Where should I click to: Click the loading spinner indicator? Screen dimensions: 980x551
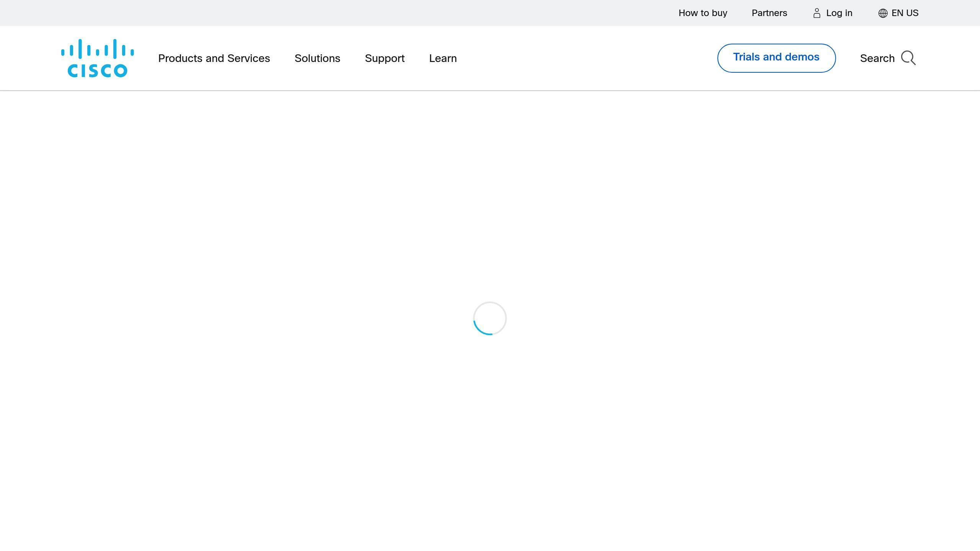coord(490,318)
